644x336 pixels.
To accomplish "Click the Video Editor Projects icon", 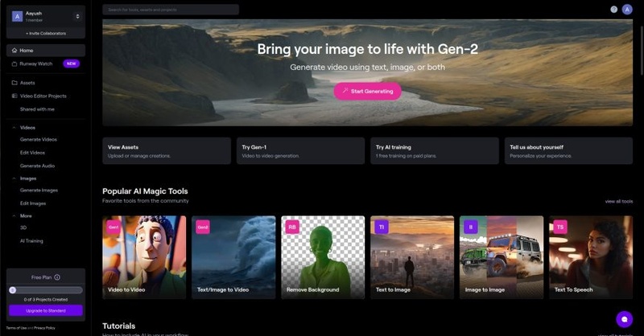I will click(x=14, y=96).
